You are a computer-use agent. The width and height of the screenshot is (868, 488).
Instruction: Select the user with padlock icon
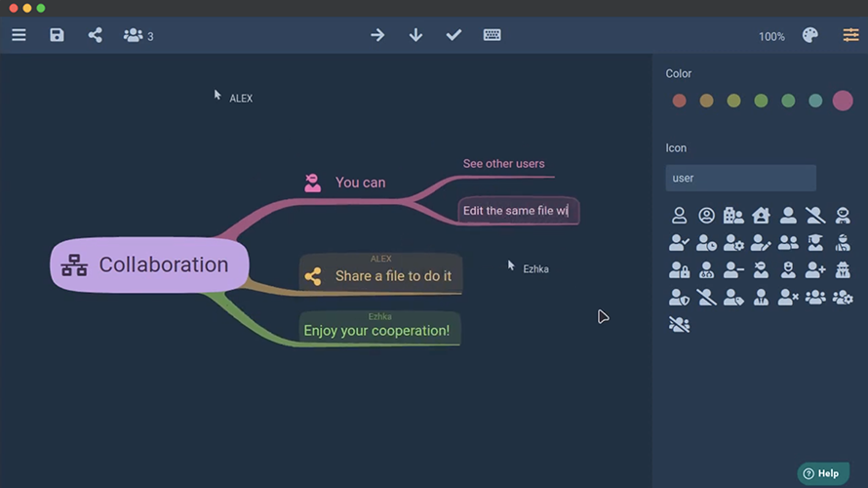(679, 270)
